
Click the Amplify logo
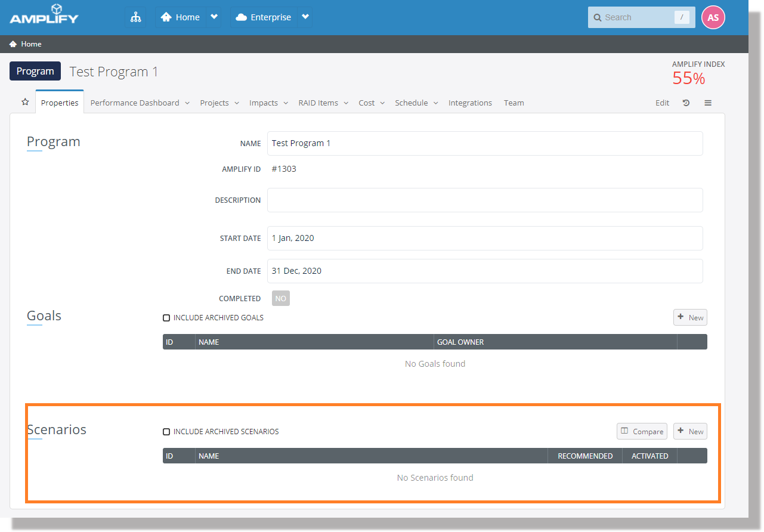[x=44, y=14]
